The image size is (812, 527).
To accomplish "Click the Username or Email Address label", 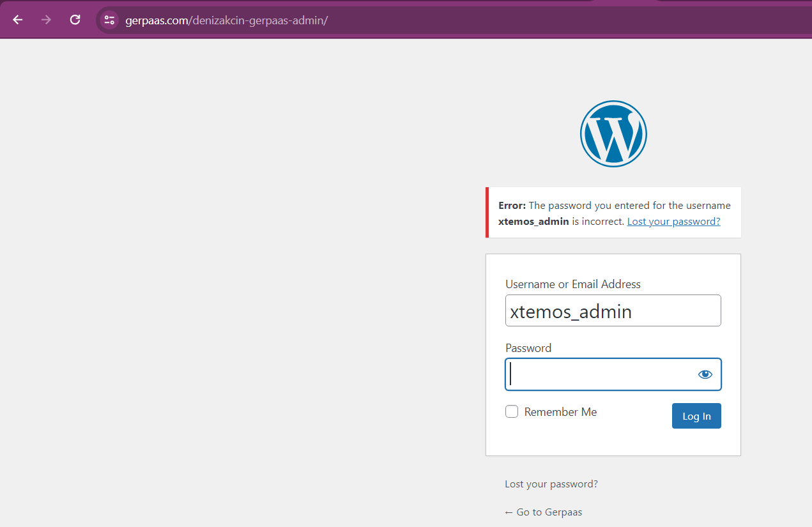I will pos(573,284).
